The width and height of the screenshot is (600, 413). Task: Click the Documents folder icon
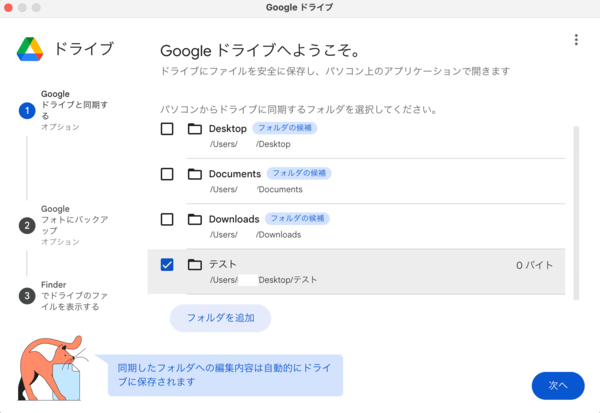195,174
